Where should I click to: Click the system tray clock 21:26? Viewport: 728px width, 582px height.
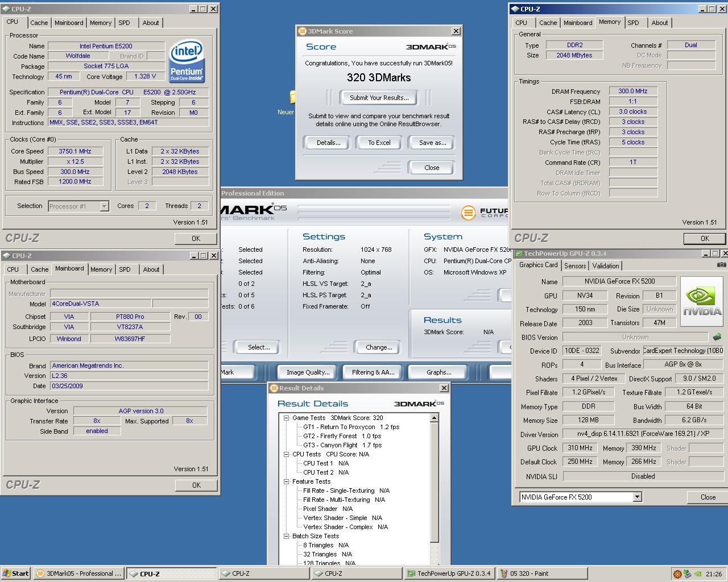714,574
